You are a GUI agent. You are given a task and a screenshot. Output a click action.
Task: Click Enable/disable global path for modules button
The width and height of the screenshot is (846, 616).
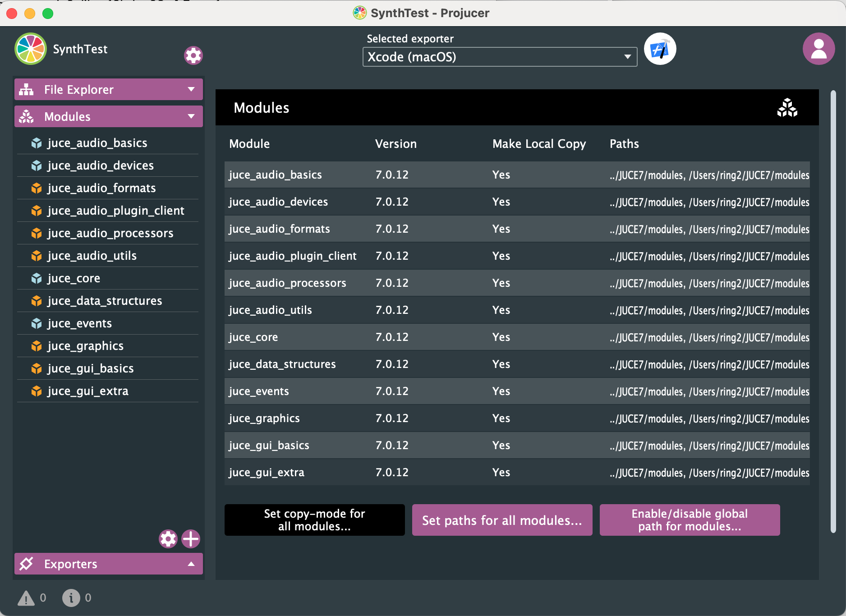click(x=690, y=520)
